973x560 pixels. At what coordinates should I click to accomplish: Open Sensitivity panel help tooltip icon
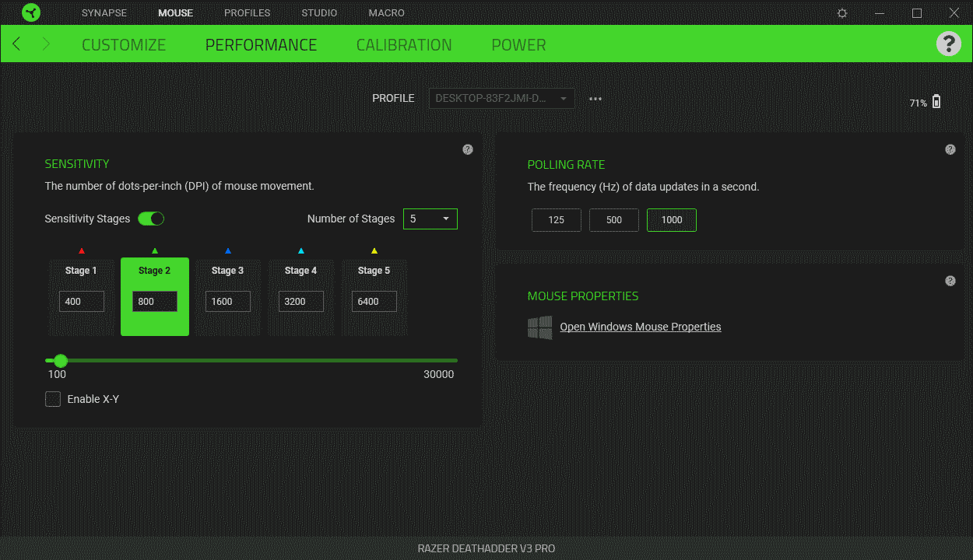468,149
